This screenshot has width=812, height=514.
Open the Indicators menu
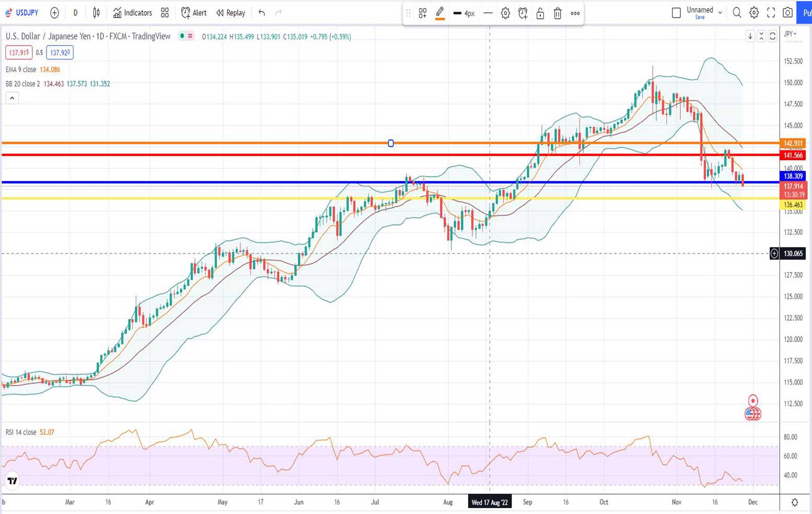click(133, 13)
